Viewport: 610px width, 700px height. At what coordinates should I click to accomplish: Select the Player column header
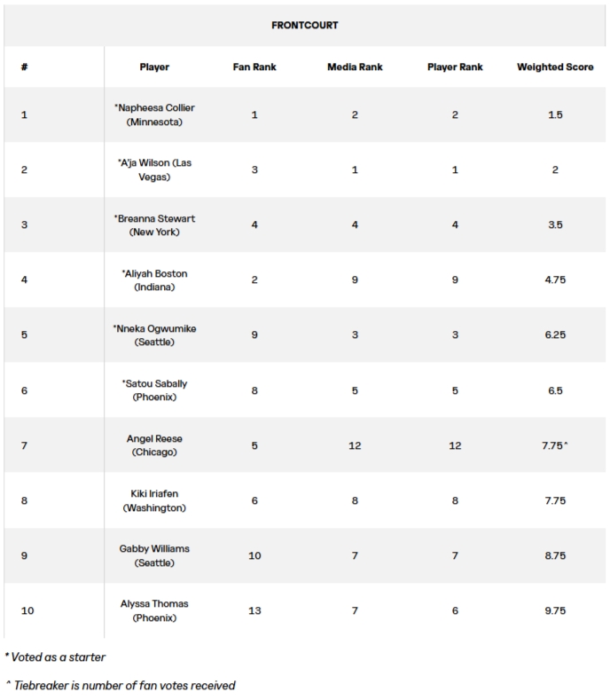pyautogui.click(x=154, y=67)
